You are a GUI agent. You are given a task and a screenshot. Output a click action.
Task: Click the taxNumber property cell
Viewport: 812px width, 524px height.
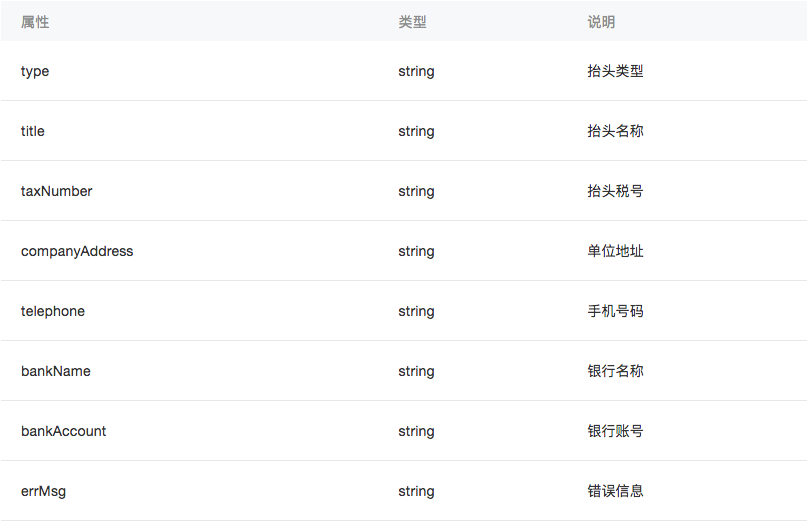click(56, 191)
